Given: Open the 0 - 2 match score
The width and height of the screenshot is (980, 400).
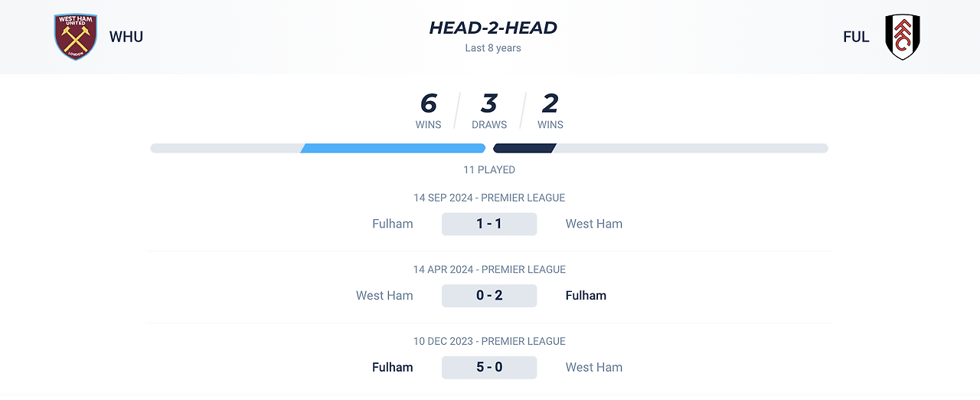Looking at the screenshot, I should pos(489,296).
